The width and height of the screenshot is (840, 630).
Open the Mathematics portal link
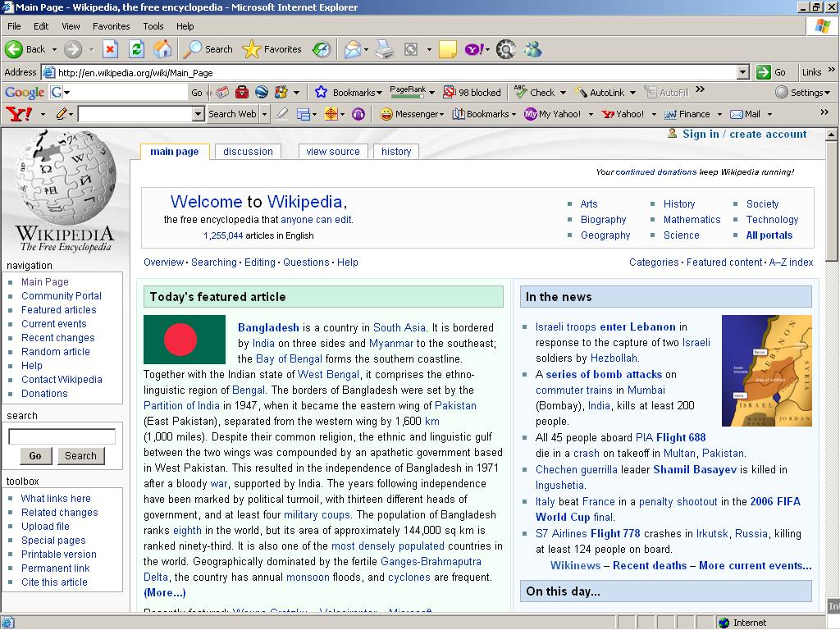pos(692,219)
